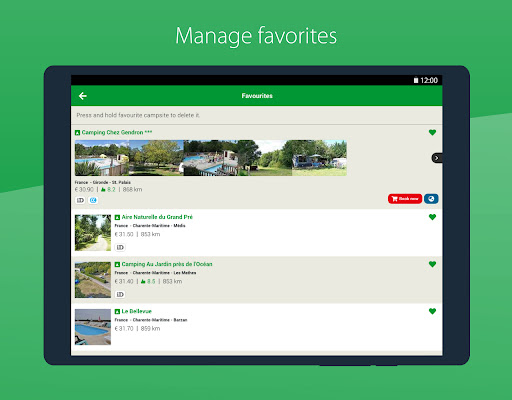Tap the ID icon under Camping Au Jardin
512x400 pixels.
tap(120, 294)
